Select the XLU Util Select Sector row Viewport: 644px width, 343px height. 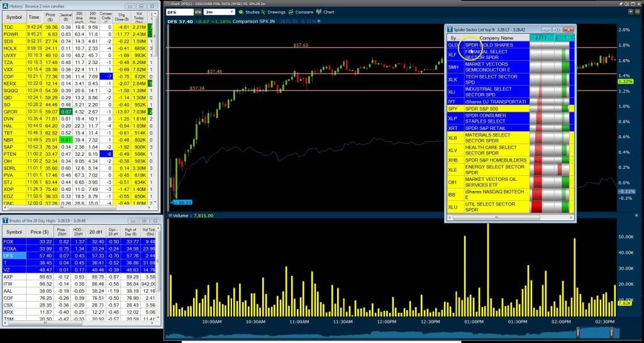click(511, 207)
